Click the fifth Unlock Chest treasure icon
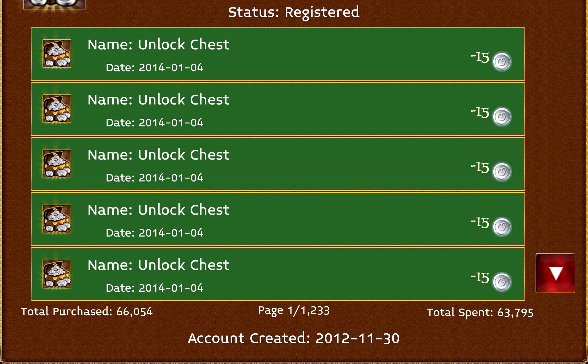The height and width of the screenshot is (364, 588). (57, 274)
